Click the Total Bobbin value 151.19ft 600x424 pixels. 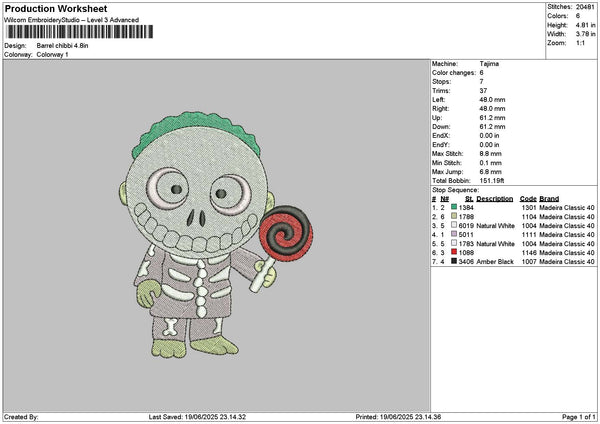coord(494,180)
